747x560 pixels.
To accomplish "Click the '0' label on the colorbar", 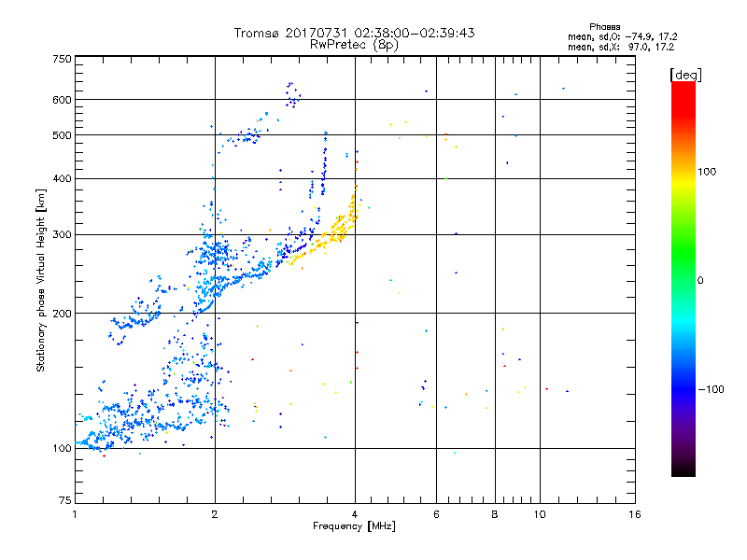I will 699,281.
